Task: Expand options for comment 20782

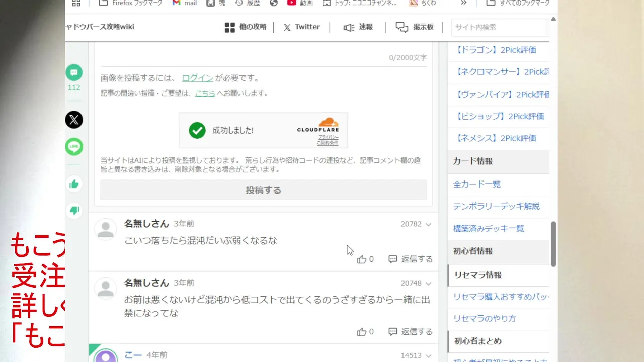Action: pos(428,224)
